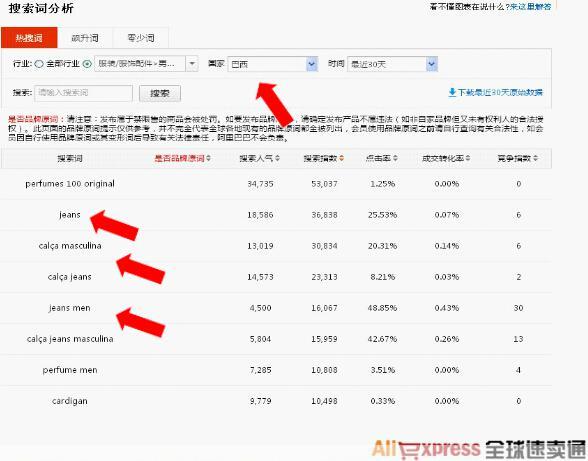Click the 搜索词分析 page title
This screenshot has width=588, height=461.
(x=41, y=8)
